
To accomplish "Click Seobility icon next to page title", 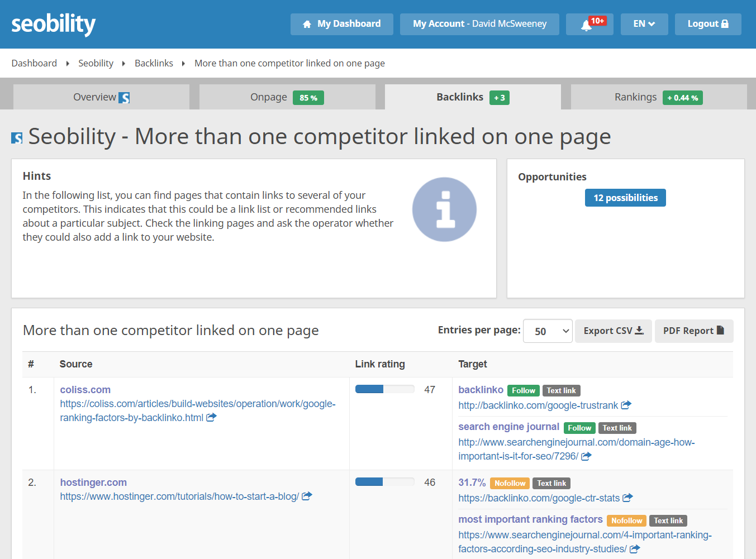I will (x=17, y=138).
